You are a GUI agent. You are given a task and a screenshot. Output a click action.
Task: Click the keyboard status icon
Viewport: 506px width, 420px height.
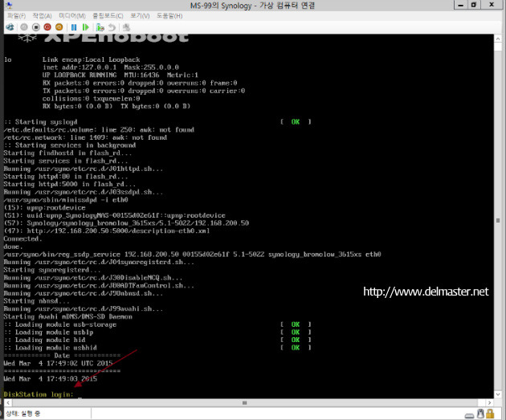(470, 415)
